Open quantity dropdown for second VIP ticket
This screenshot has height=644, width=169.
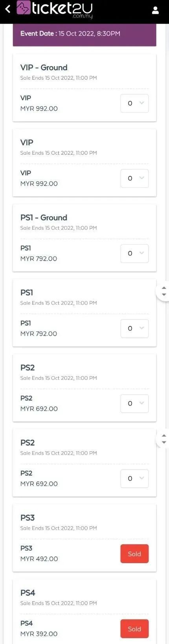click(x=134, y=178)
